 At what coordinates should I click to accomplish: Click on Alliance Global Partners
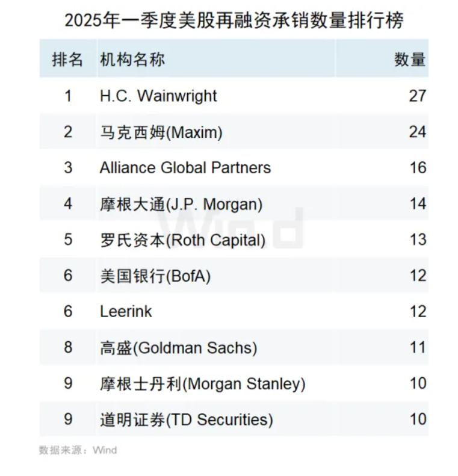[185, 168]
